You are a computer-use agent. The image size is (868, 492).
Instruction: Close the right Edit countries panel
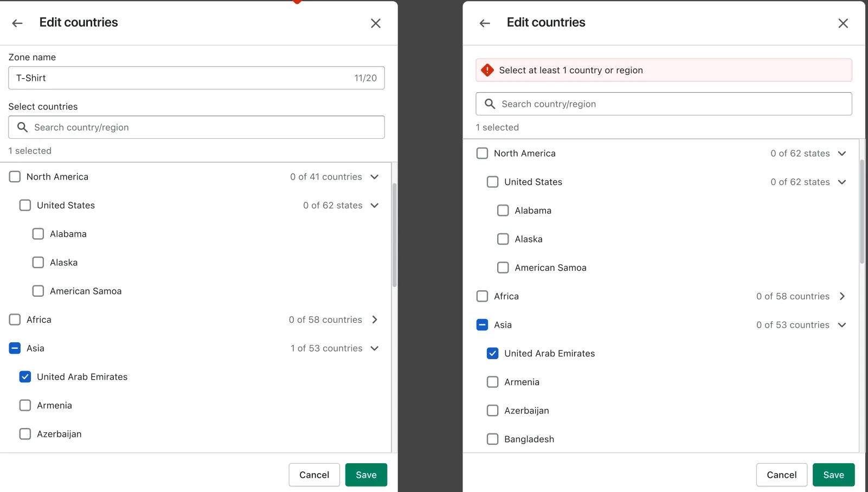[843, 23]
